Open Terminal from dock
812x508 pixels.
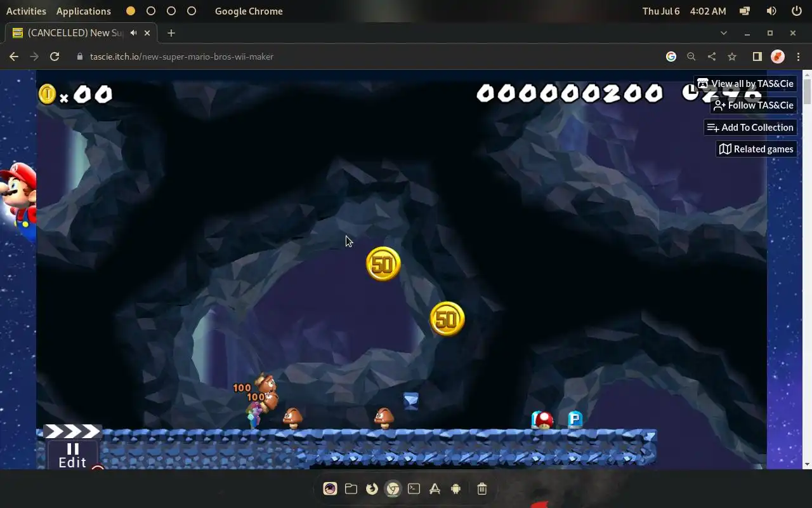[x=414, y=488]
